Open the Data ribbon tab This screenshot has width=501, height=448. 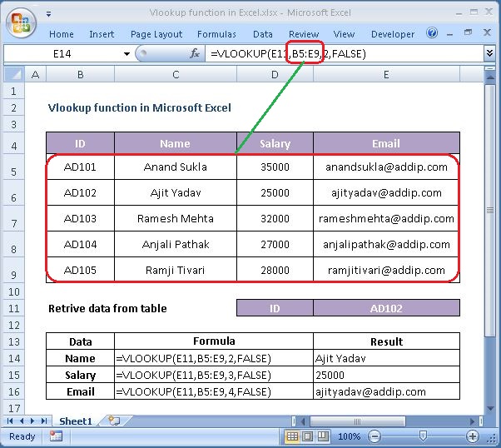(263, 34)
